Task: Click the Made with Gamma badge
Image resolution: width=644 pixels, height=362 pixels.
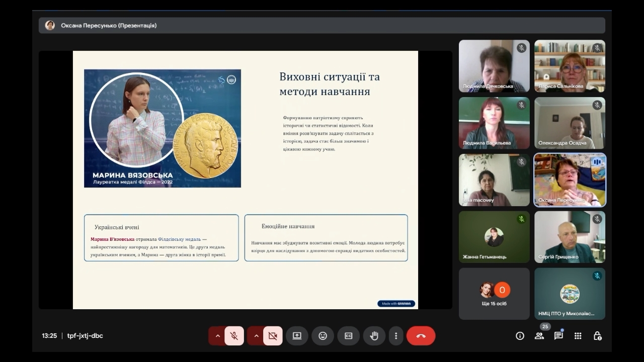Action: click(x=396, y=304)
